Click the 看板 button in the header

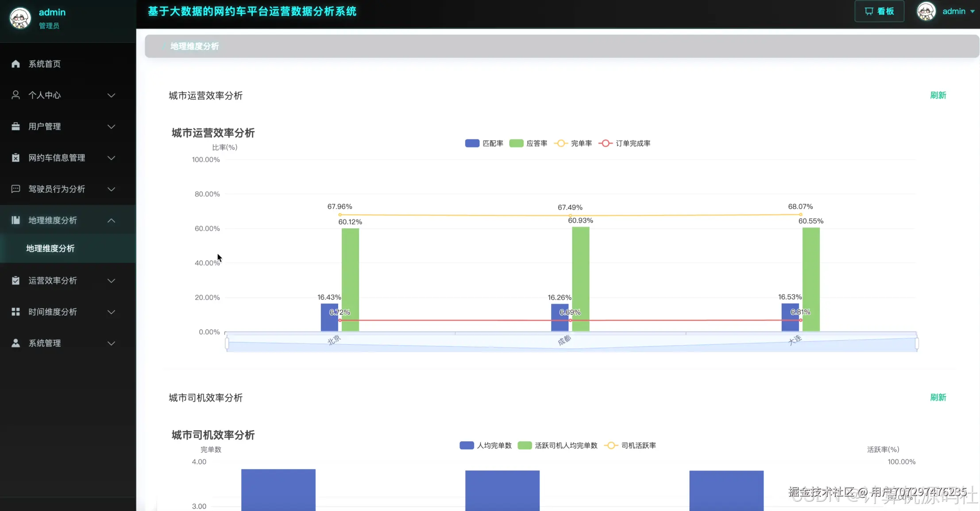coord(879,12)
